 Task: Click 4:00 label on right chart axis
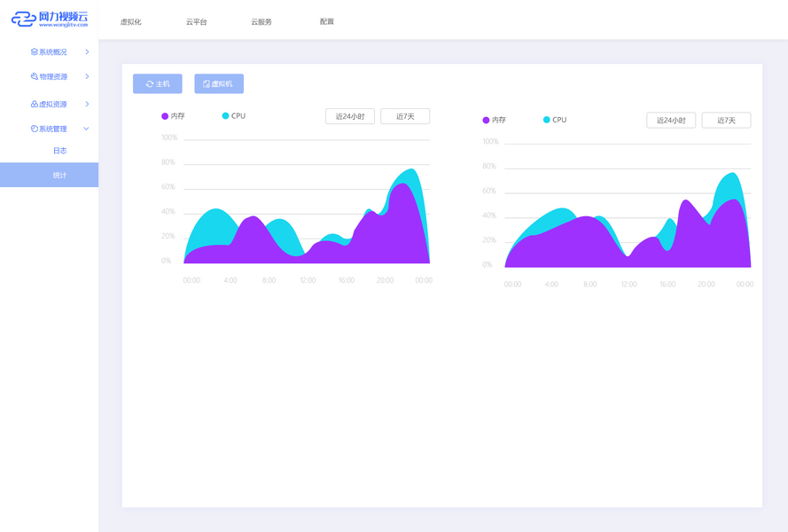[551, 284]
